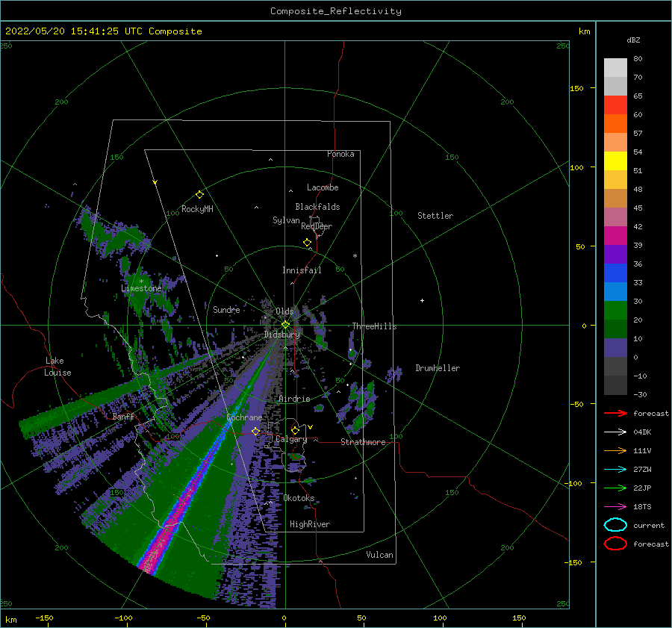Select the red 65-60 dBZ swatch
This screenshot has width=672, height=628.
click(x=615, y=105)
